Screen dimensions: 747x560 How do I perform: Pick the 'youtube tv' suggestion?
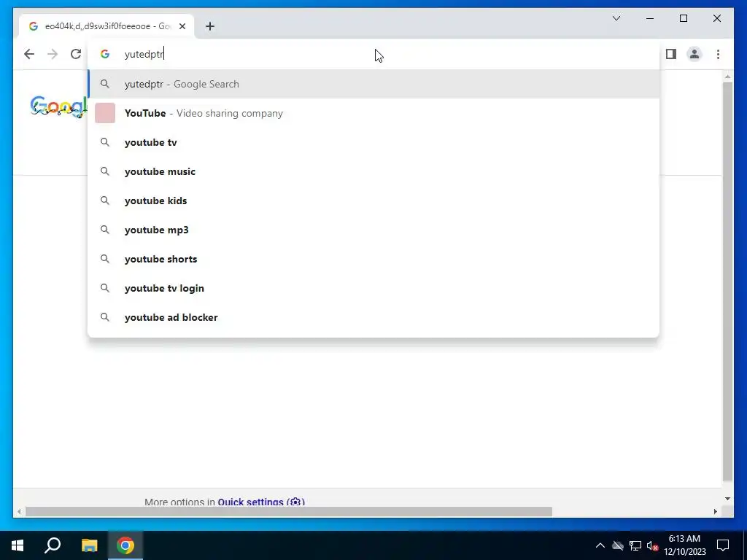pyautogui.click(x=373, y=142)
